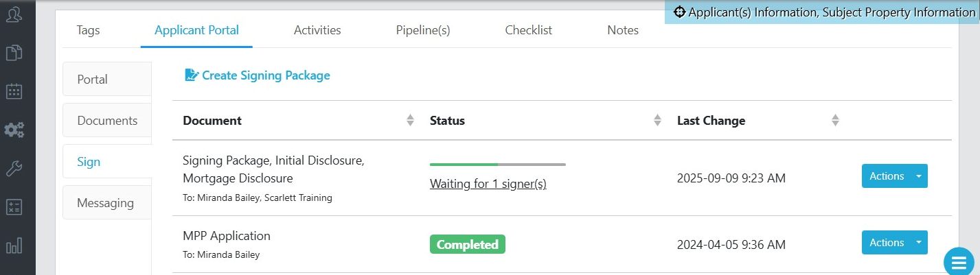Click the Applicant(s) Information banner

(x=824, y=12)
